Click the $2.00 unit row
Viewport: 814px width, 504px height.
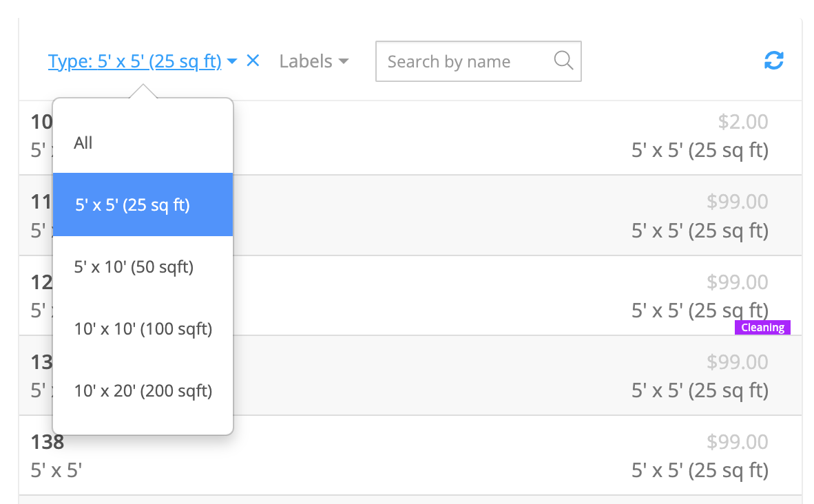pos(482,138)
